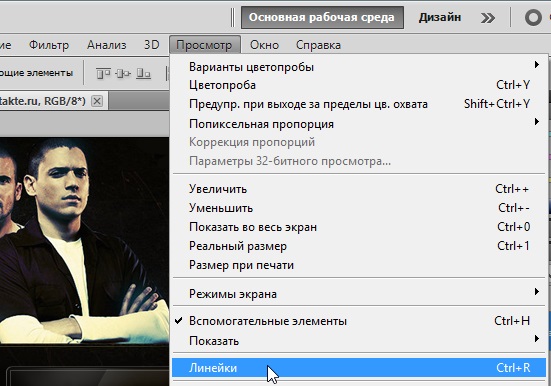
Task: Open the Окно menu
Action: point(264,45)
